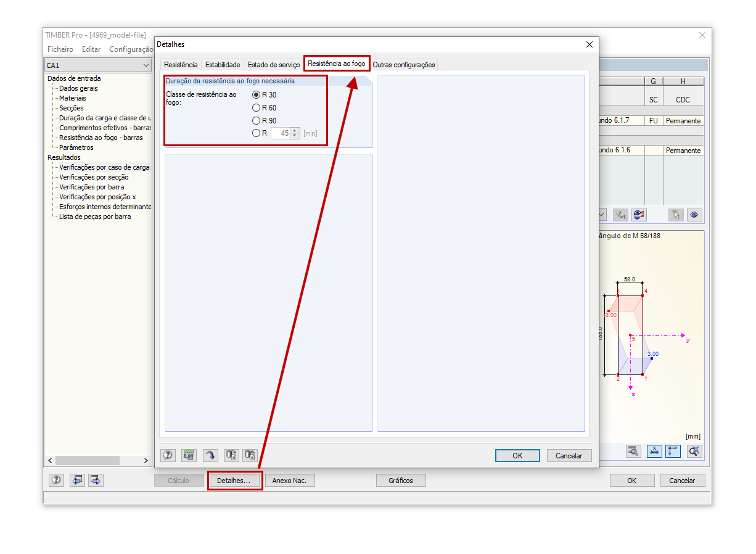Open the Configuração menu
This screenshot has width=756, height=554.
point(131,49)
